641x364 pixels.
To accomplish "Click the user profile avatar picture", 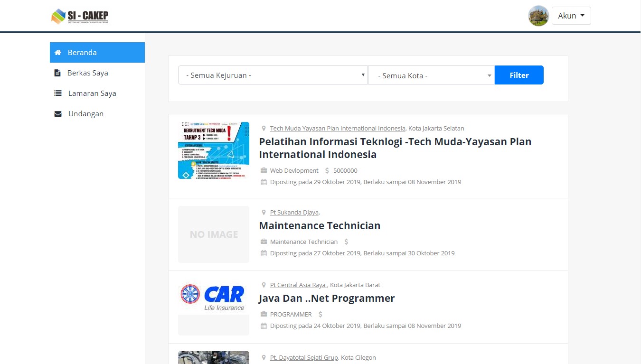I will coord(538,16).
